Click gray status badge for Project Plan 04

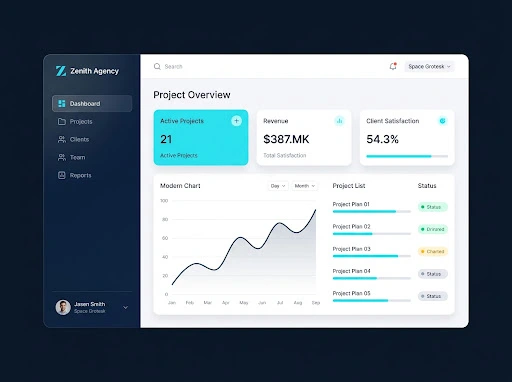click(433, 274)
